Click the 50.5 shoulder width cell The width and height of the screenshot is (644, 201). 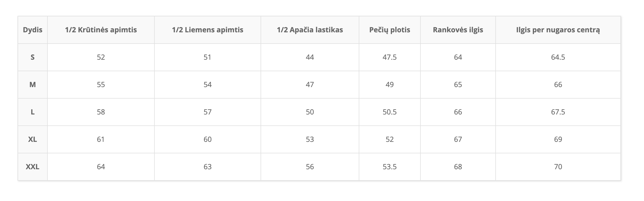390,112
